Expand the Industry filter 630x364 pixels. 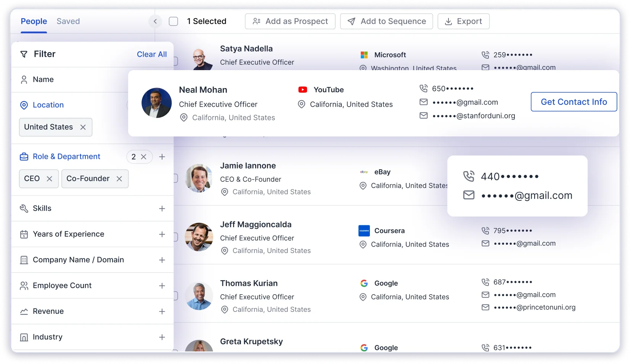pyautogui.click(x=162, y=337)
